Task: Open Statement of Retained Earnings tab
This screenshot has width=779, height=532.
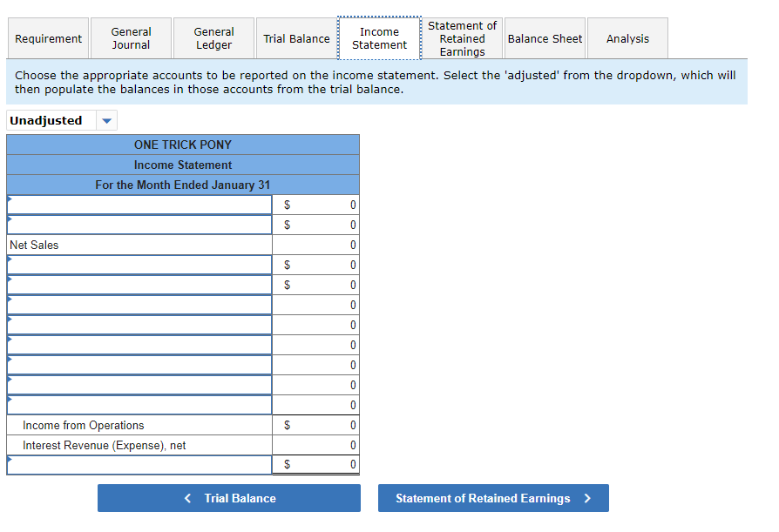Action: (x=462, y=38)
